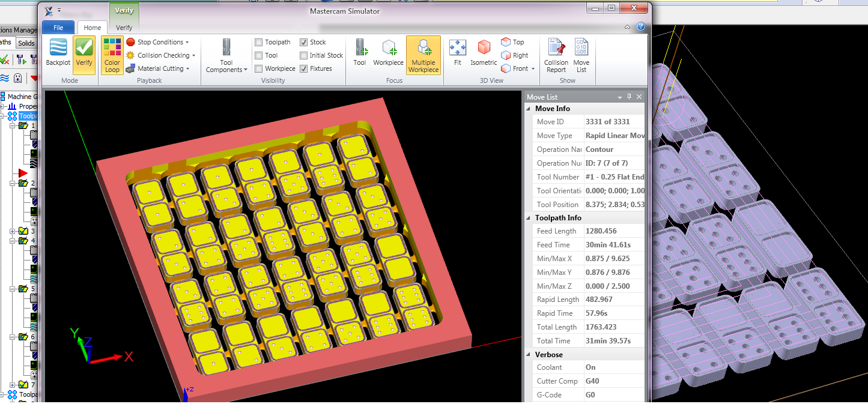Select the Coolant value On

coord(590,367)
